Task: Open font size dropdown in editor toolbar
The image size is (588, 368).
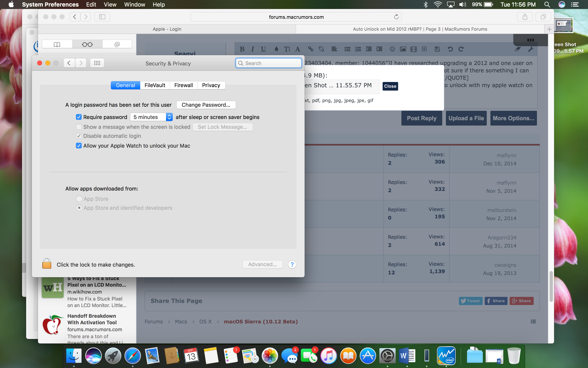Action: click(287, 49)
